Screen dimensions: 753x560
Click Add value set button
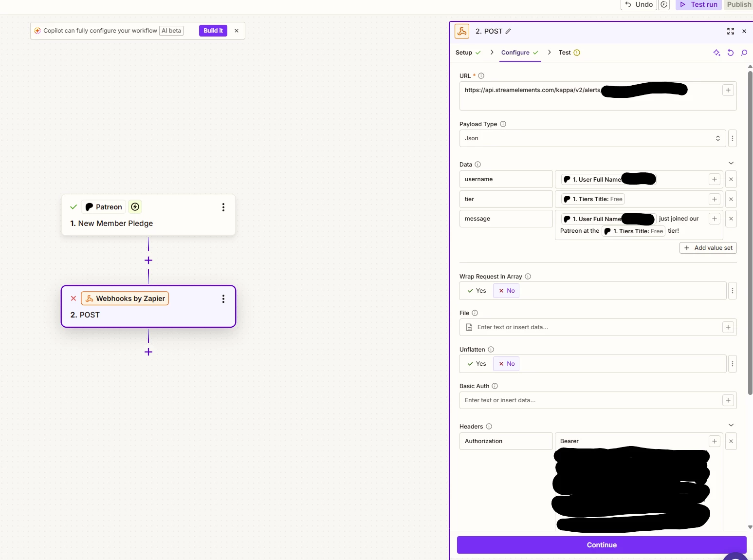click(x=708, y=248)
